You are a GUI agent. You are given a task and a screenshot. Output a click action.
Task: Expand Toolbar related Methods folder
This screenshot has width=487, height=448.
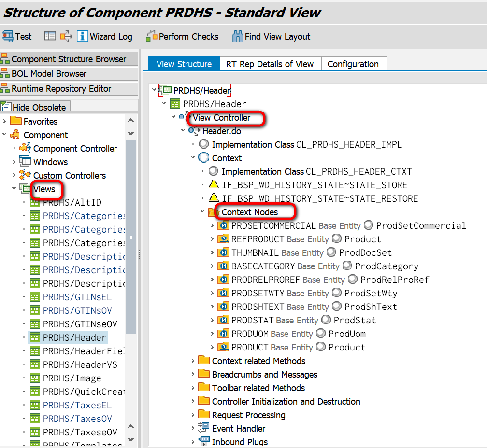click(193, 388)
